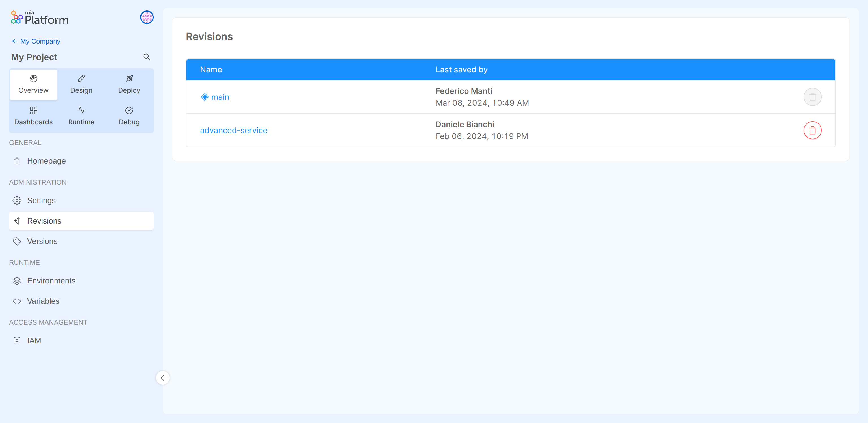Open the user avatar menu

[147, 17]
